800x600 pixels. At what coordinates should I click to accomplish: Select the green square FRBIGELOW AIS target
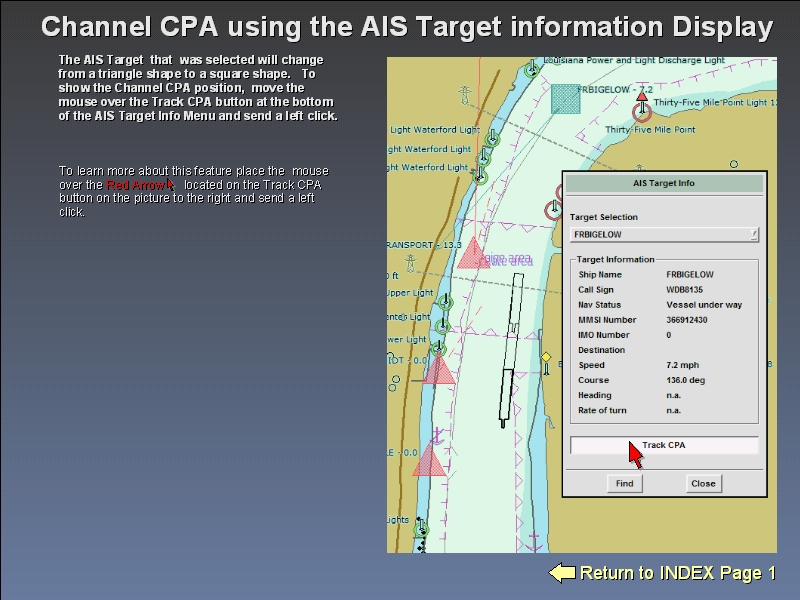tap(565, 99)
